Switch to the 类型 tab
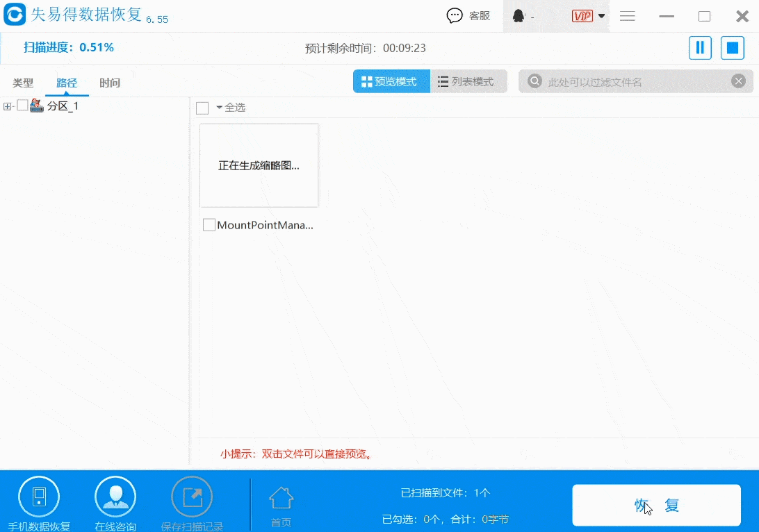 [x=23, y=82]
